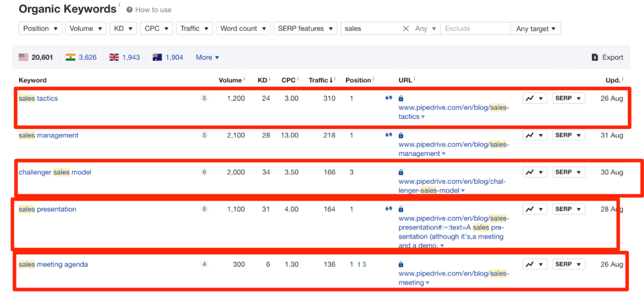Open the How to use help icon
Image resolution: width=644 pixels, height=292 pixels.
point(129,9)
